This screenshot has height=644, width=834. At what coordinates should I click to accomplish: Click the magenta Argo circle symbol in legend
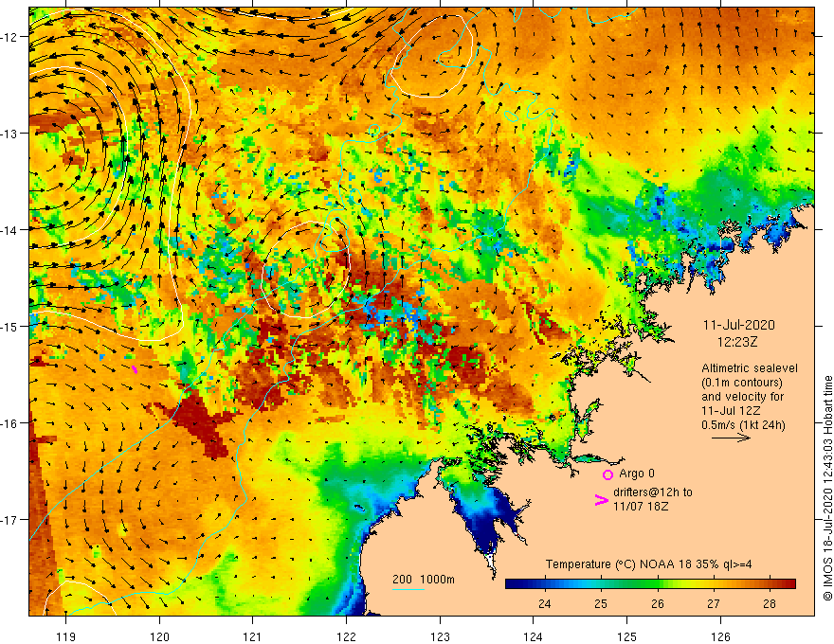(607, 474)
